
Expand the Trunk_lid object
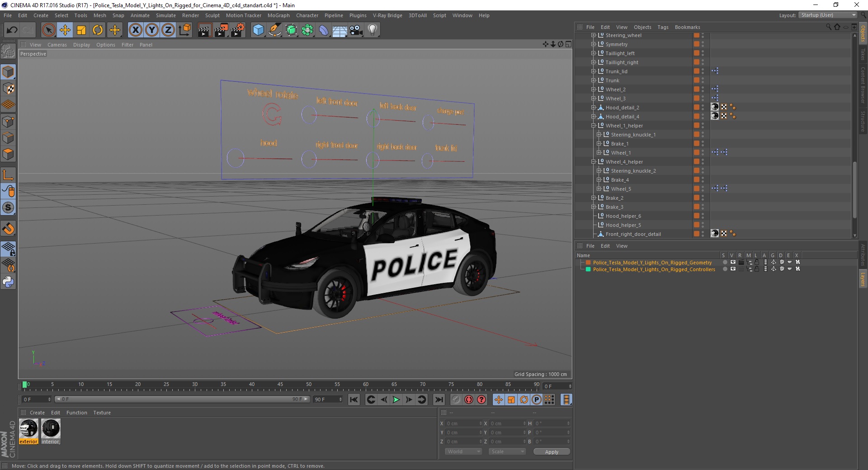593,71
